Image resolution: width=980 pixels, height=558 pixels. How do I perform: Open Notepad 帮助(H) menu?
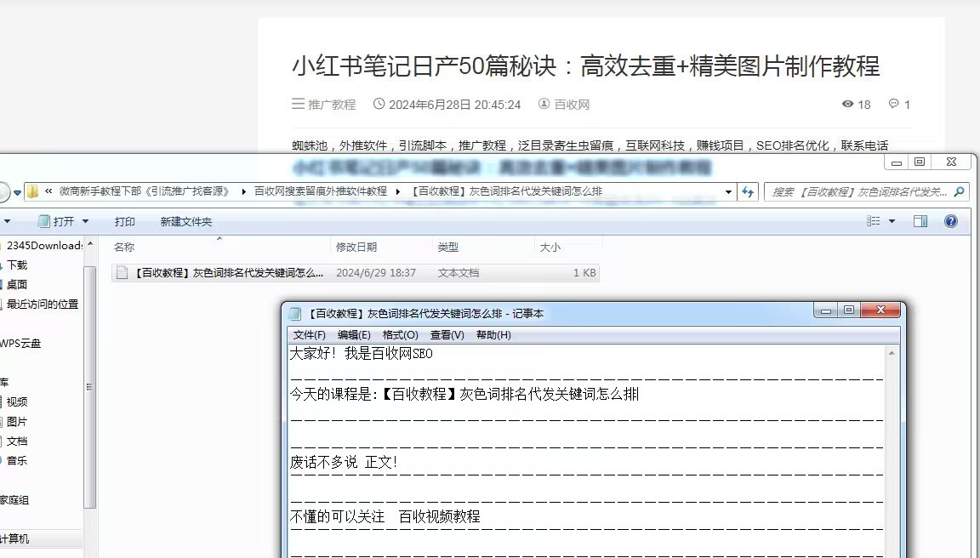tap(493, 335)
